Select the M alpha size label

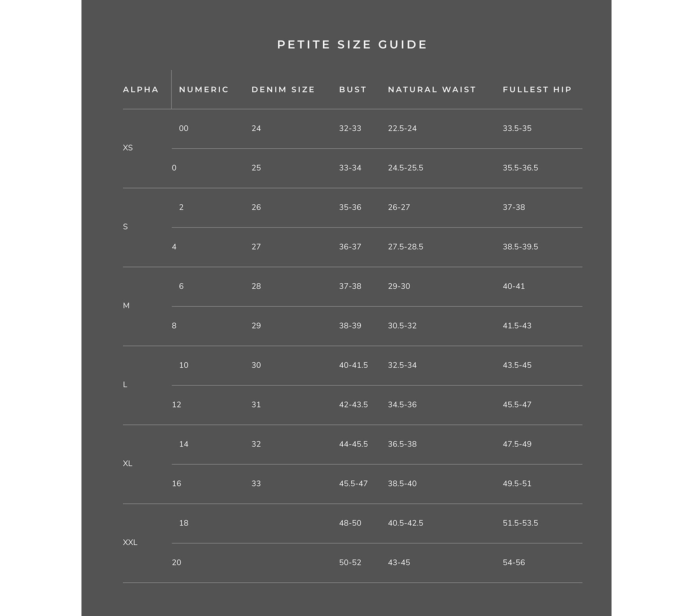pos(126,306)
